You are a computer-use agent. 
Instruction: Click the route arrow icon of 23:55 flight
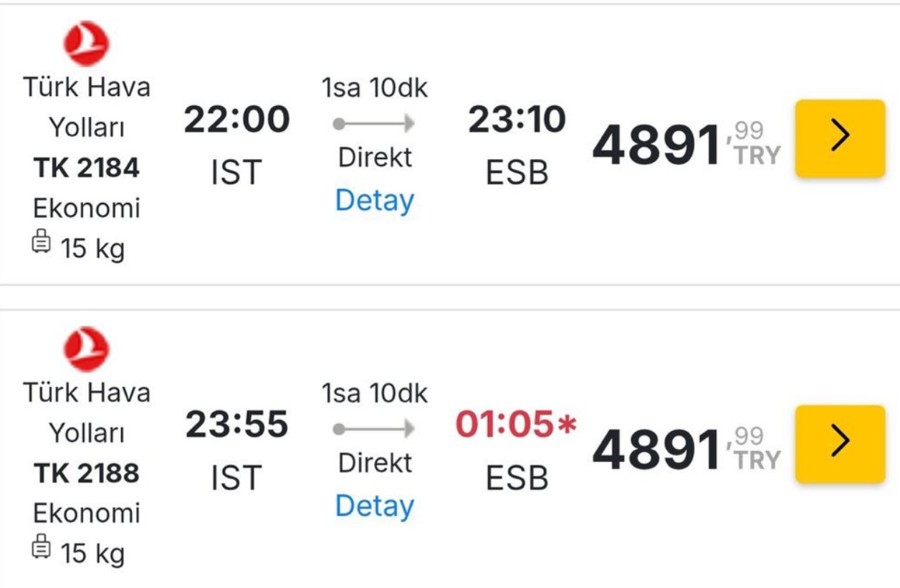[374, 429]
